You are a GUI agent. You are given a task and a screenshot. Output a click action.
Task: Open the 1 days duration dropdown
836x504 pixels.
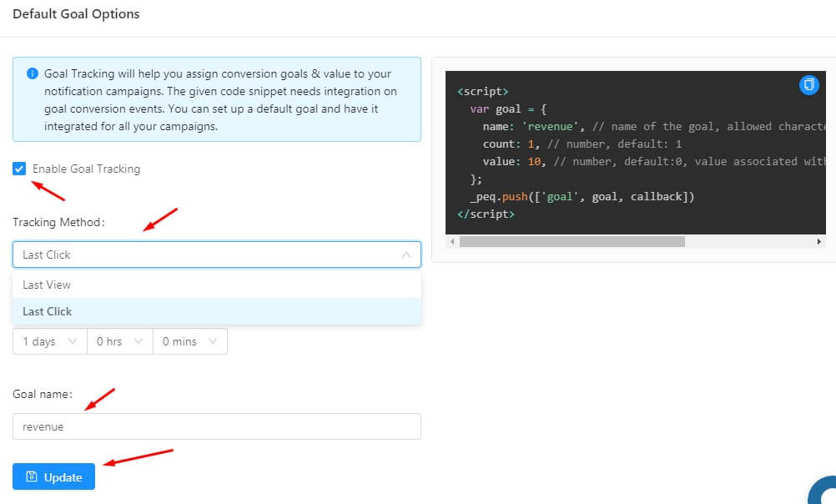tap(50, 341)
